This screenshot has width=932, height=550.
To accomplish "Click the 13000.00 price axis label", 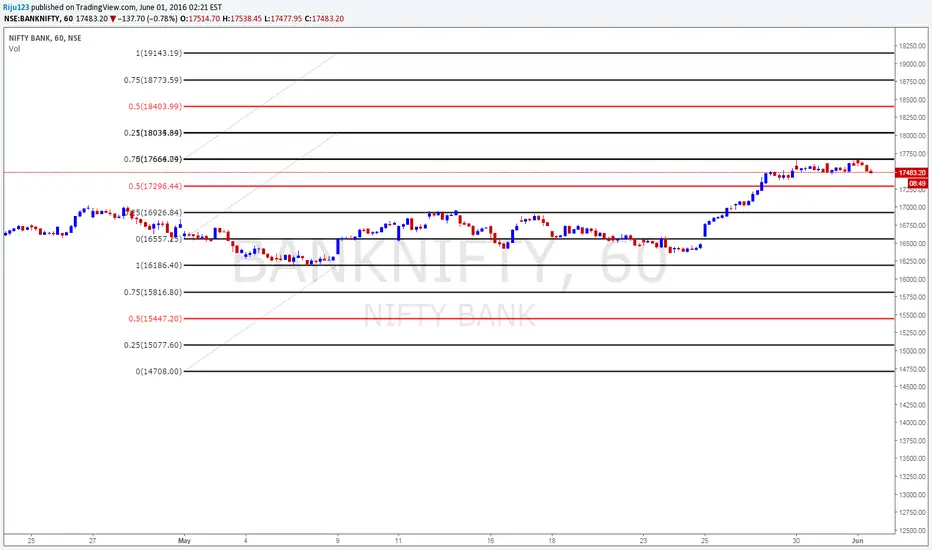I will (x=912, y=495).
